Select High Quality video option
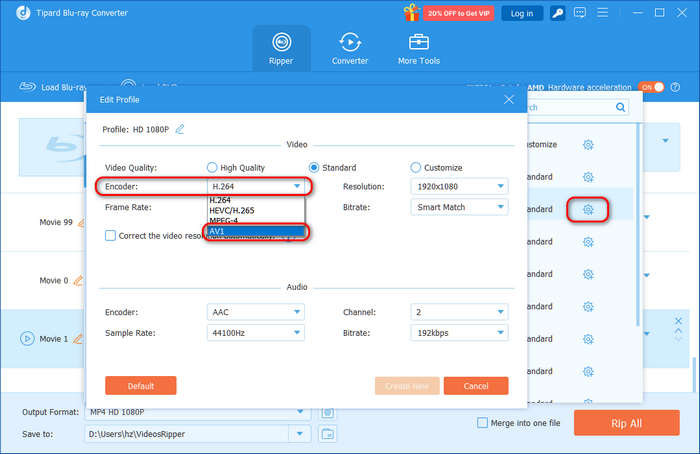700x454 pixels. (212, 167)
